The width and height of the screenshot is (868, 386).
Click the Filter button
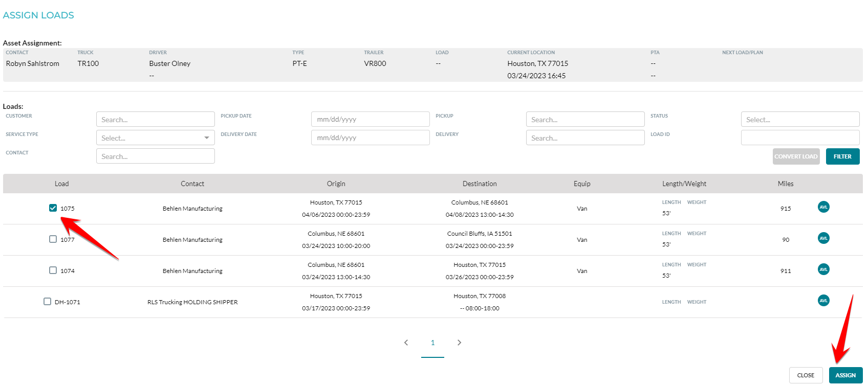[x=842, y=156]
